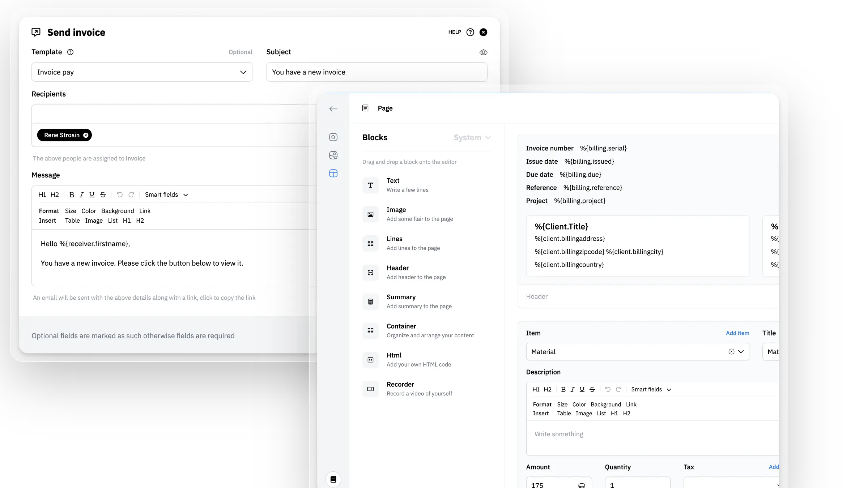This screenshot has width=868, height=488.
Task: Clear the Material item selection
Action: pyautogui.click(x=731, y=352)
